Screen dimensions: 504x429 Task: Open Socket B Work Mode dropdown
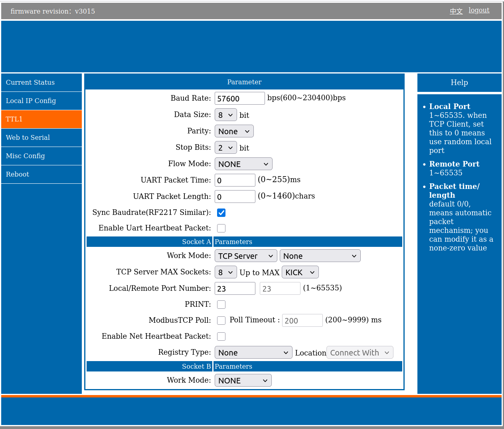243,381
